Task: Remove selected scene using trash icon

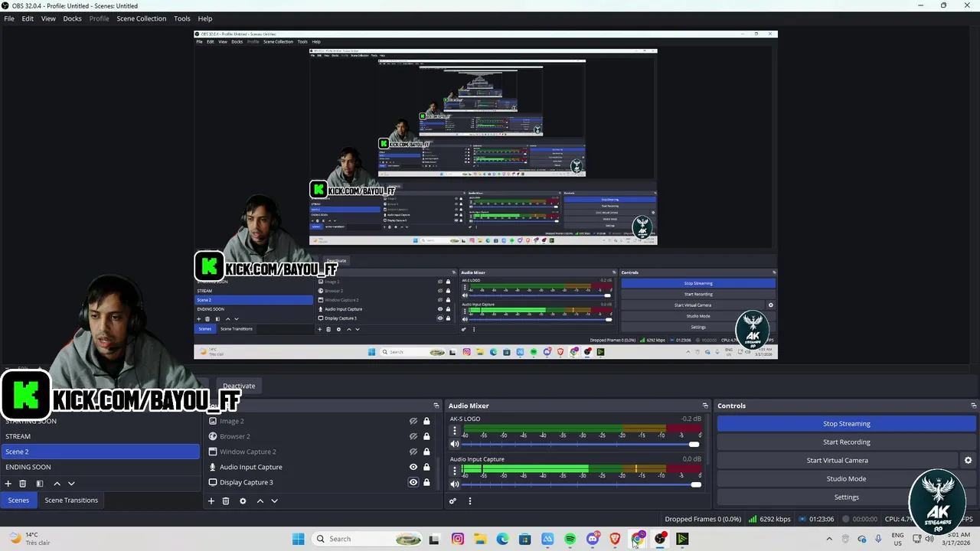Action: tap(23, 484)
